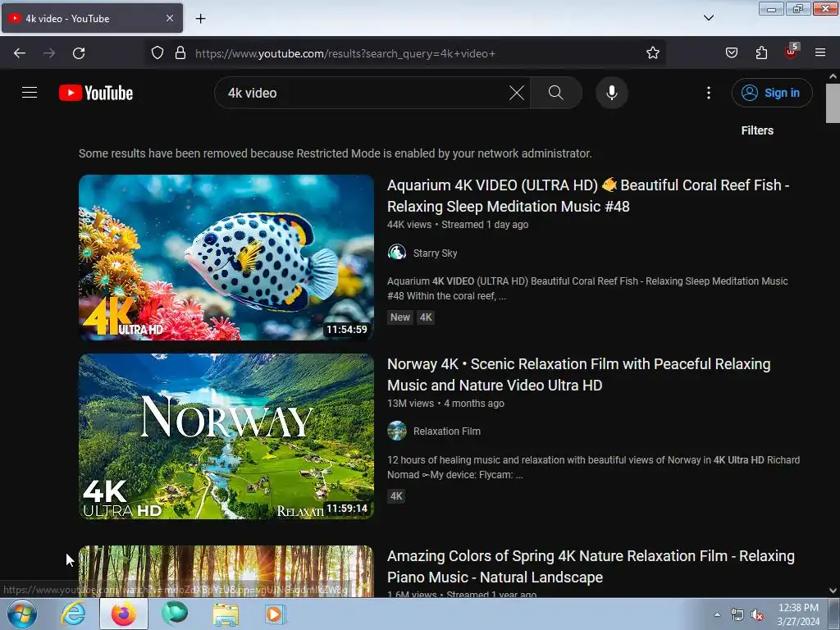Show hidden system tray icons
This screenshot has height=630, width=840.
coord(717,614)
